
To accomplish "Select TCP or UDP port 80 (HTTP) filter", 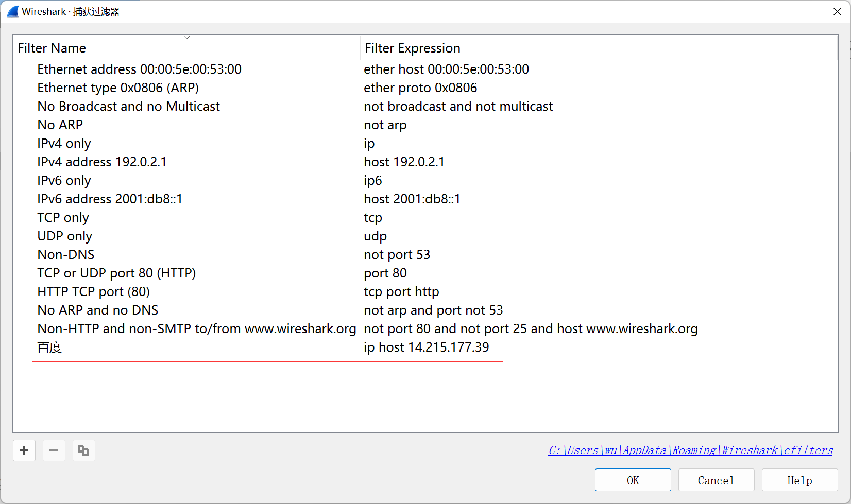I will coord(116,273).
